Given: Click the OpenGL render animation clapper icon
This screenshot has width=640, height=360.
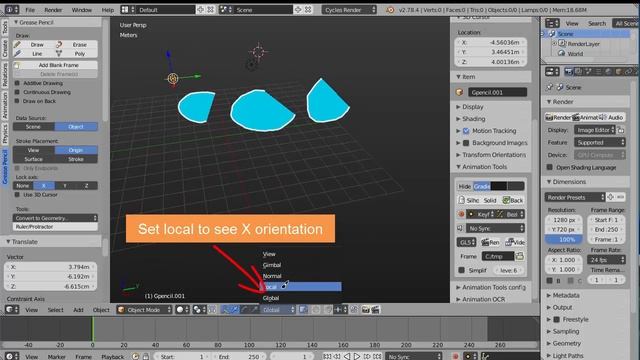Looking at the screenshot, I should (x=375, y=310).
